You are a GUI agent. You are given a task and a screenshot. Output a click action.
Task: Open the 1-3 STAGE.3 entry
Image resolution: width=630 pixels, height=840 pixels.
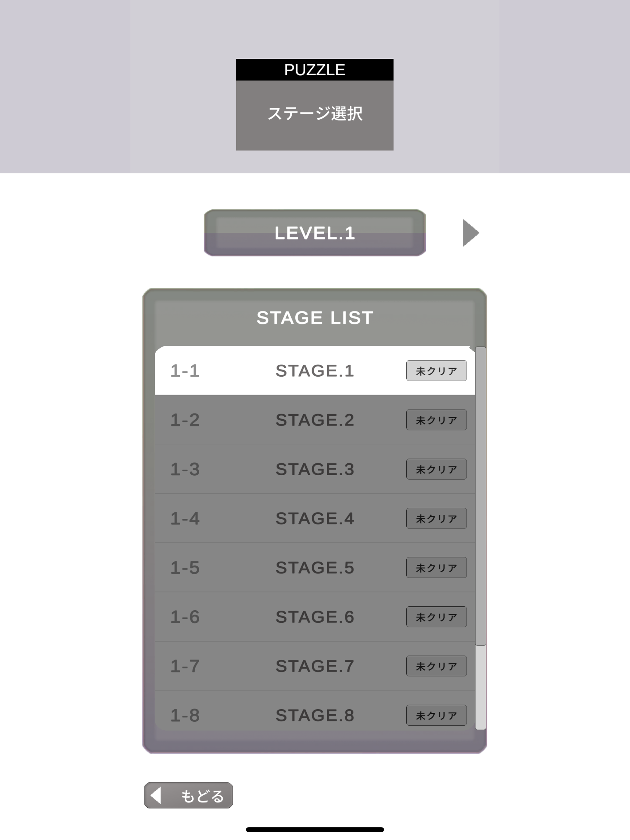click(314, 469)
